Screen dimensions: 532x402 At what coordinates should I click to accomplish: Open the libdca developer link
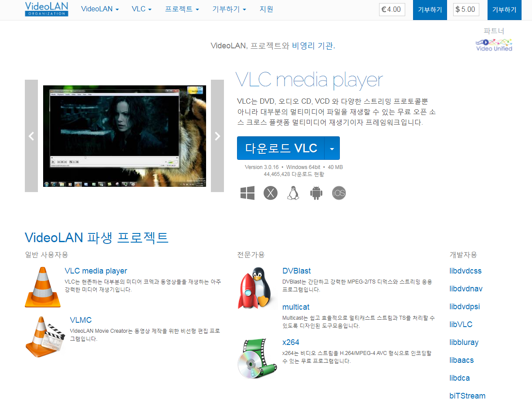(460, 378)
